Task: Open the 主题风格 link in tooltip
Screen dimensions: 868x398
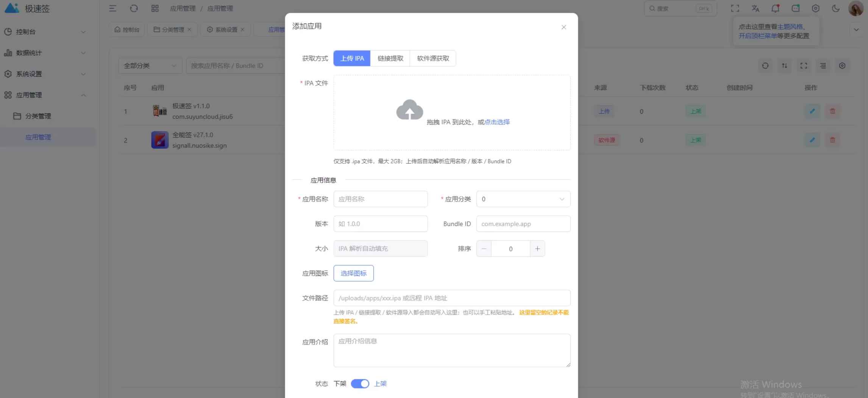Action: 790,27
